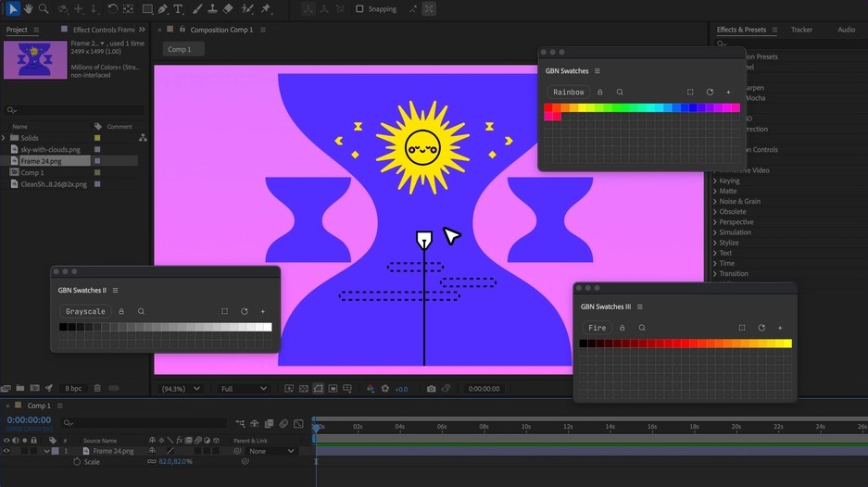Select the Eraser tool
The height and width of the screenshot is (487, 868).
(x=228, y=8)
